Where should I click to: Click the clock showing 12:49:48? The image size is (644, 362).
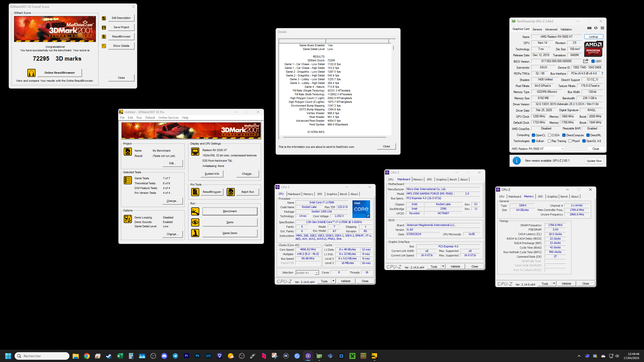[633, 354]
